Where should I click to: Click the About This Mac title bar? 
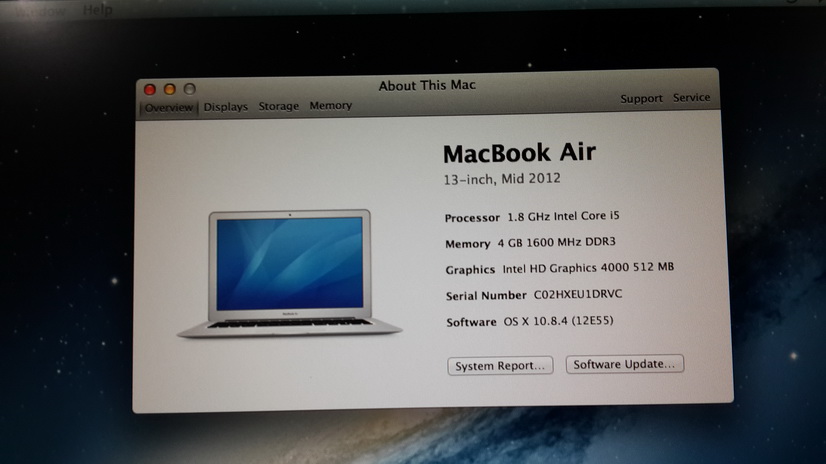[427, 86]
